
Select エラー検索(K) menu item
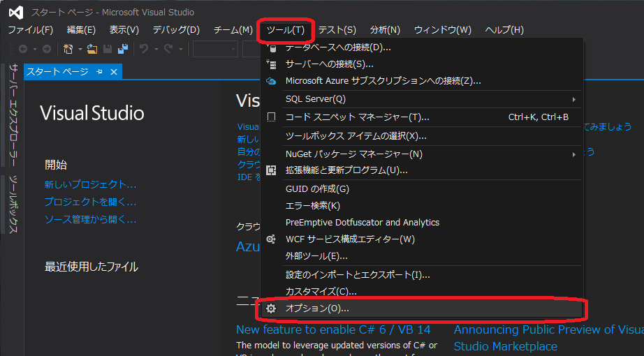point(422,206)
